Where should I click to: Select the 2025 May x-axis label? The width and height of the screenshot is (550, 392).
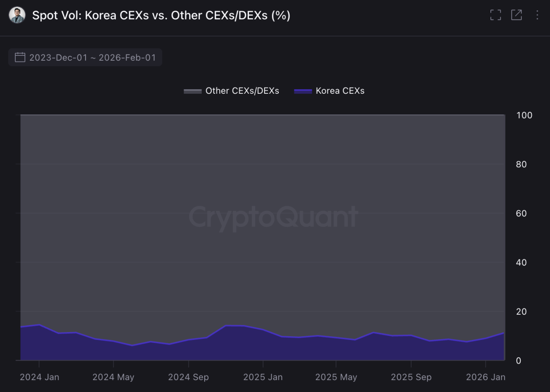(336, 377)
